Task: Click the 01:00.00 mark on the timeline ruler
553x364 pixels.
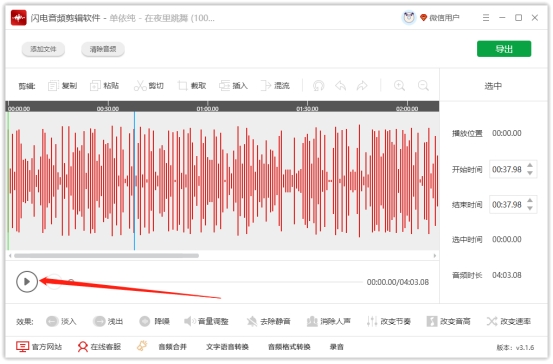Action: pos(207,109)
